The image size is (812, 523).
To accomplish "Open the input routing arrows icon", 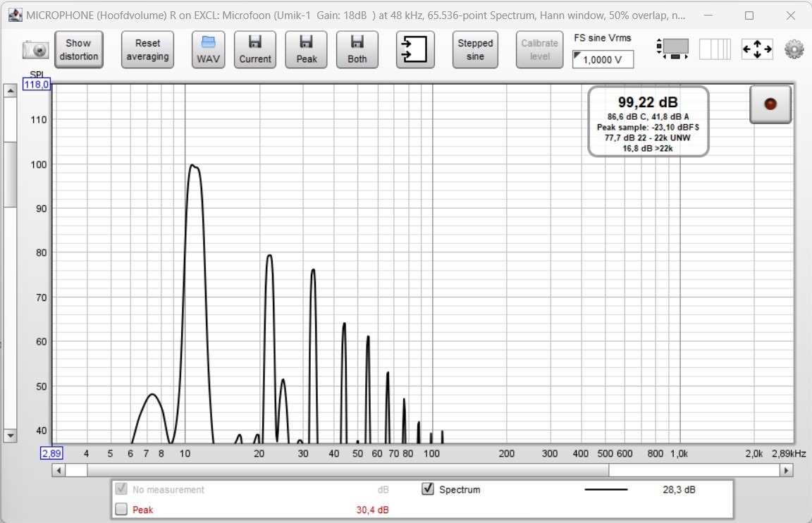I will point(415,50).
